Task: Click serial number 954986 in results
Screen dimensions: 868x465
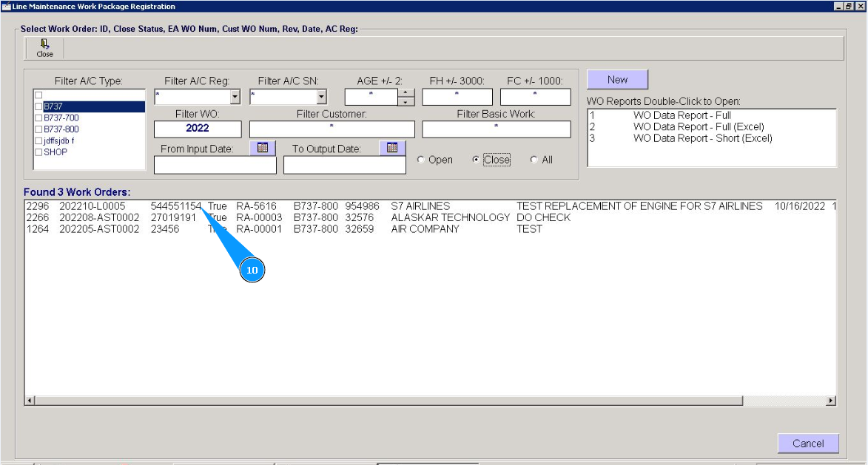Action: (x=362, y=206)
